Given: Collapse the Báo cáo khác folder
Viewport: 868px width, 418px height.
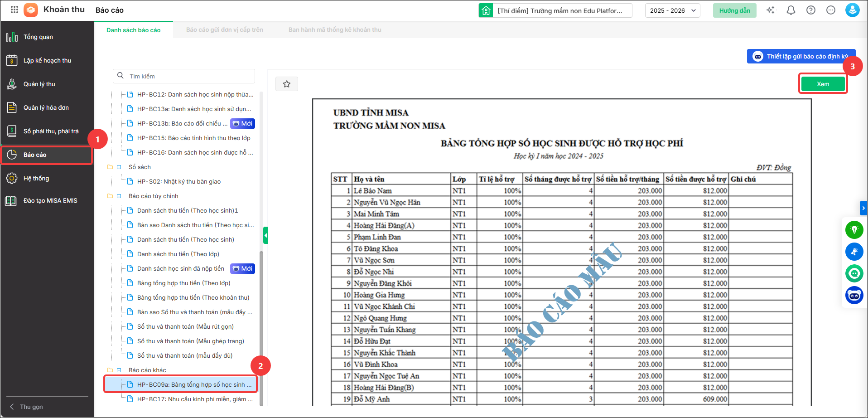Looking at the screenshot, I should pos(119,370).
